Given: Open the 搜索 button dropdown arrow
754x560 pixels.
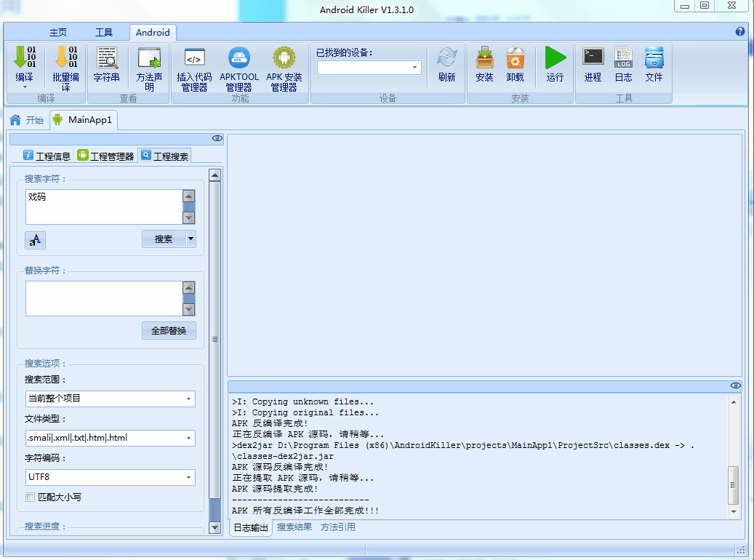Looking at the screenshot, I should tap(191, 239).
